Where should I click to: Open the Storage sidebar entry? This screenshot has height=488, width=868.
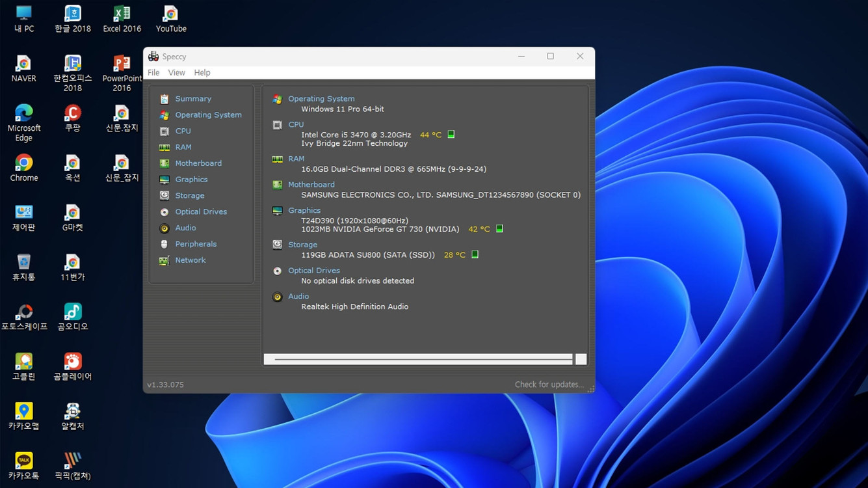click(189, 196)
